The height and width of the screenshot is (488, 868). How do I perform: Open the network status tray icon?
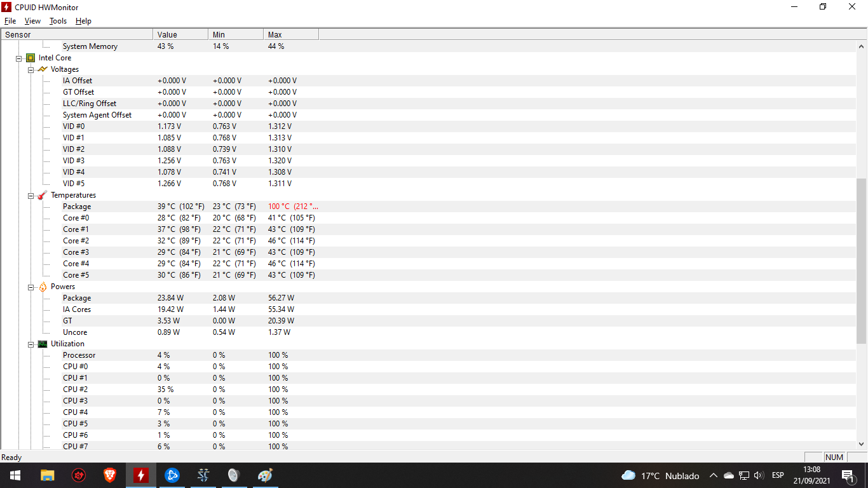click(x=743, y=475)
